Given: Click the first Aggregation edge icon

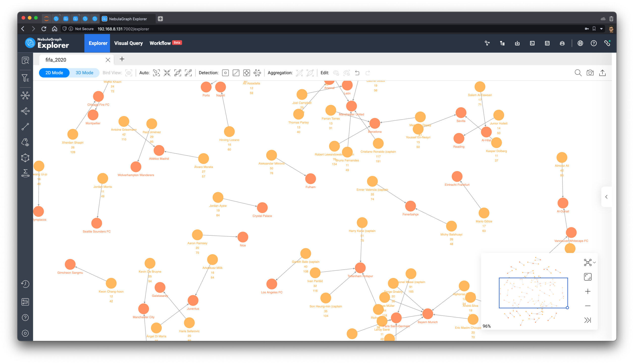Looking at the screenshot, I should 299,73.
